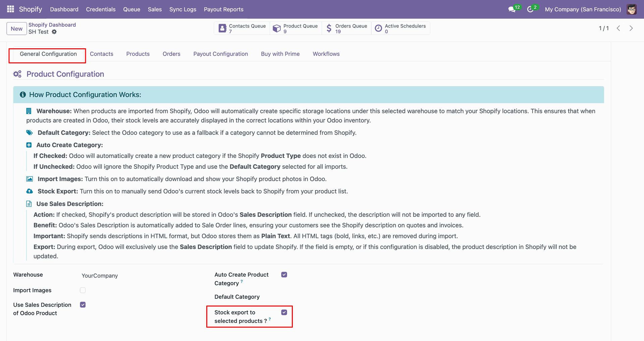This screenshot has height=341, width=644.
Task: Click the Stock Export cloud icon
Action: pyautogui.click(x=30, y=191)
